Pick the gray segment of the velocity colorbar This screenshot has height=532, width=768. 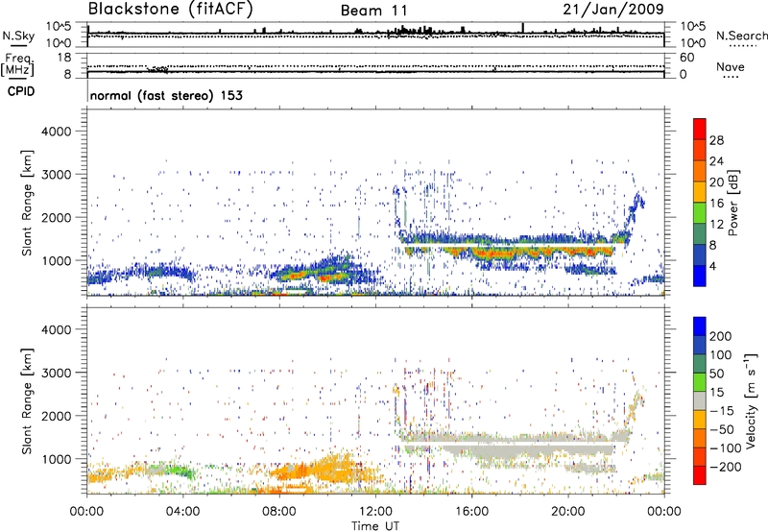700,401
